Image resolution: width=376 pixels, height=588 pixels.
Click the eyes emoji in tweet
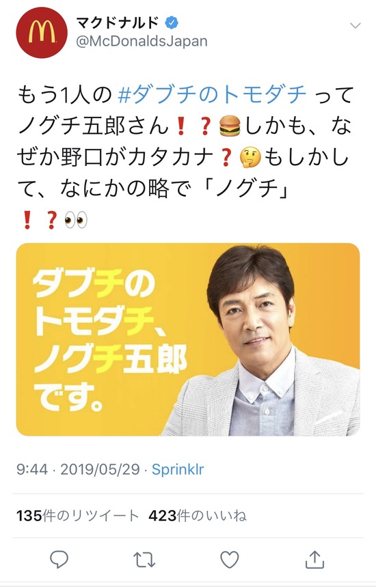pos(76,220)
